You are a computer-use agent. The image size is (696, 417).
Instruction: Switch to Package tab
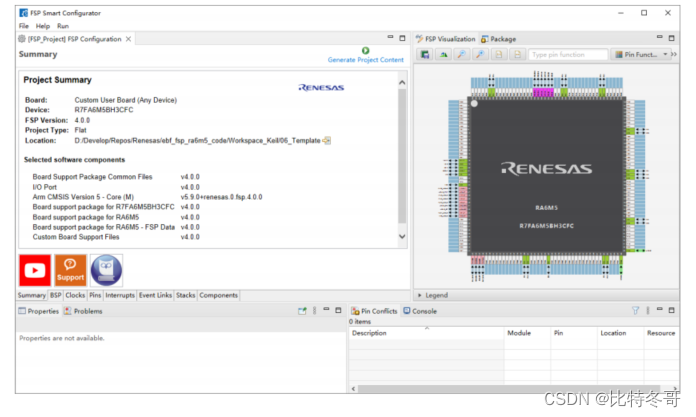[x=498, y=39]
